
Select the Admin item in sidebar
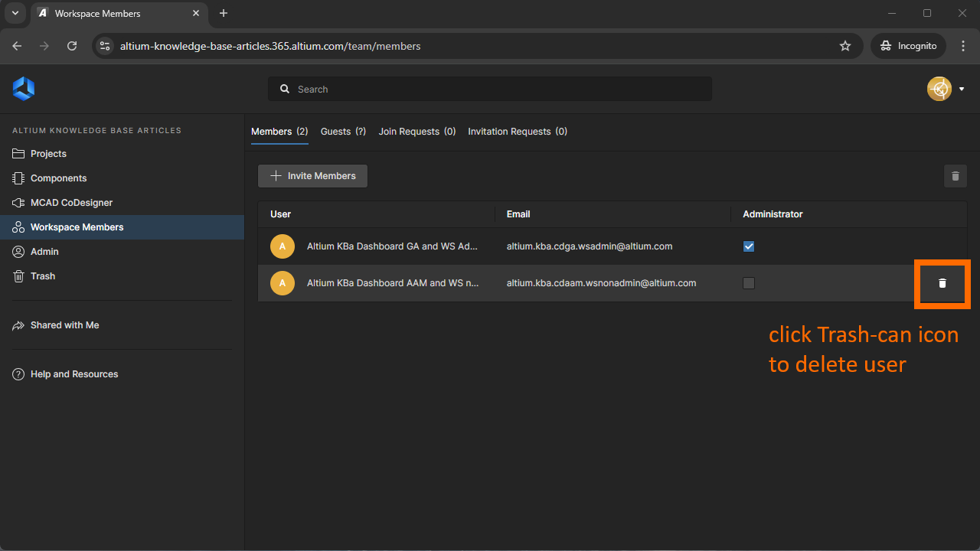(x=44, y=252)
